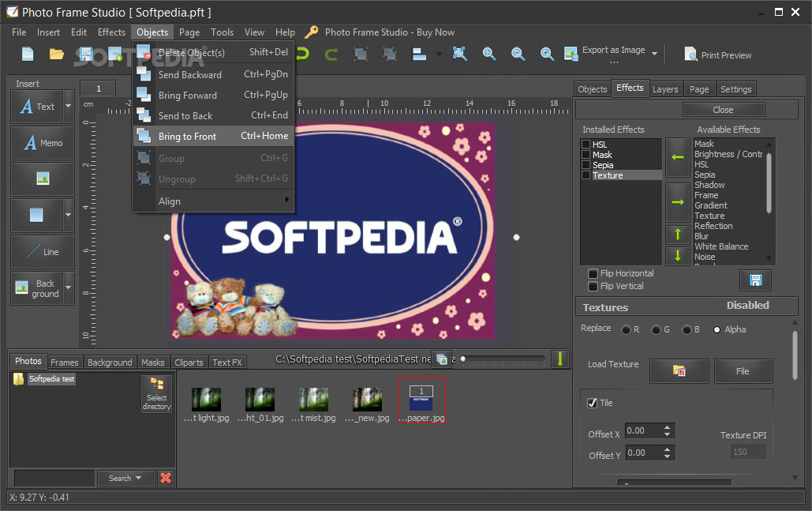Click Photo Frame Studio - Buy Now link

point(390,32)
